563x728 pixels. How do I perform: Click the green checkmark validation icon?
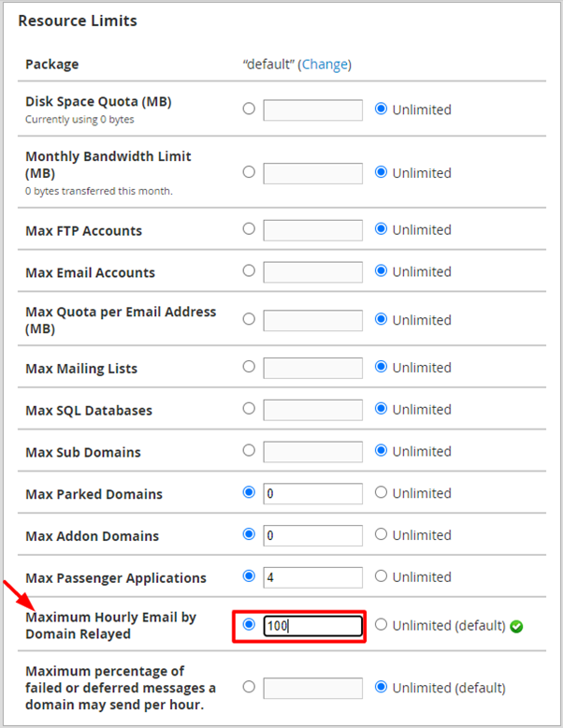click(516, 626)
